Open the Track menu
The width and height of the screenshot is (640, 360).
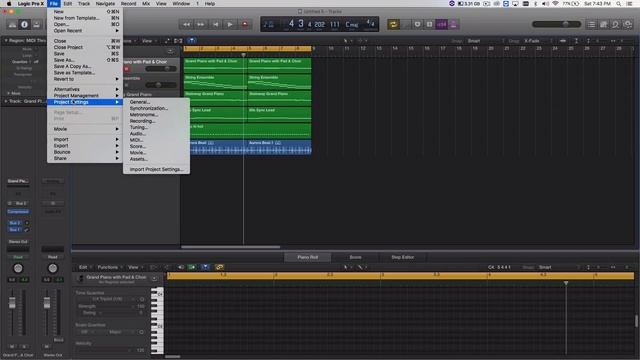click(84, 4)
